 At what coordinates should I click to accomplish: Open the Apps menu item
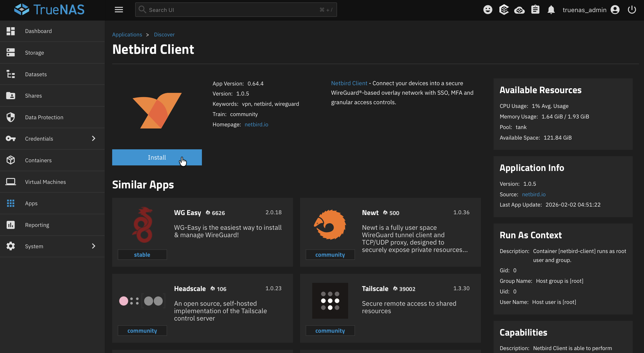[x=31, y=203]
